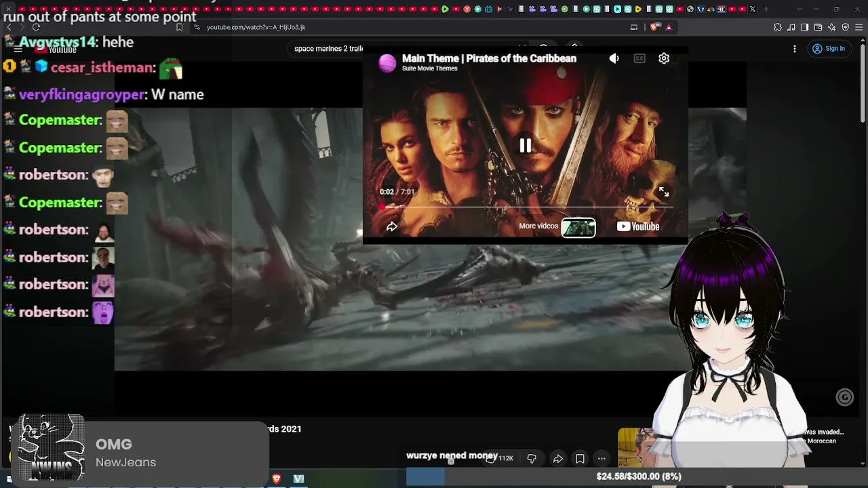Like the video showing 112K likes
This screenshot has width=868, height=488.
(499, 458)
